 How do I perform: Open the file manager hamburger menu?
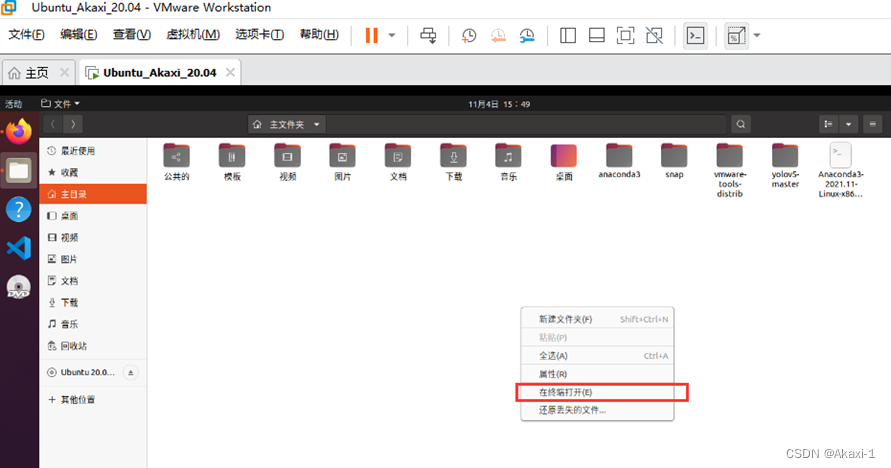tap(873, 124)
